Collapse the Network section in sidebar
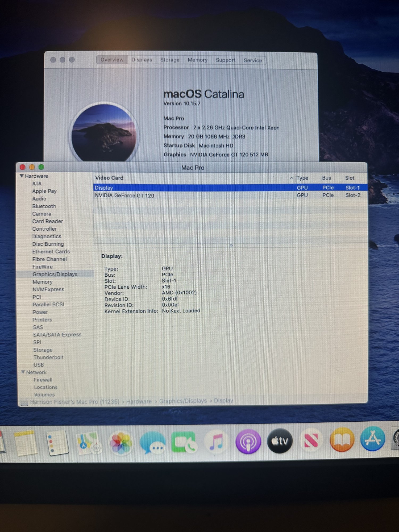Image resolution: width=399 pixels, height=532 pixels. [23, 372]
